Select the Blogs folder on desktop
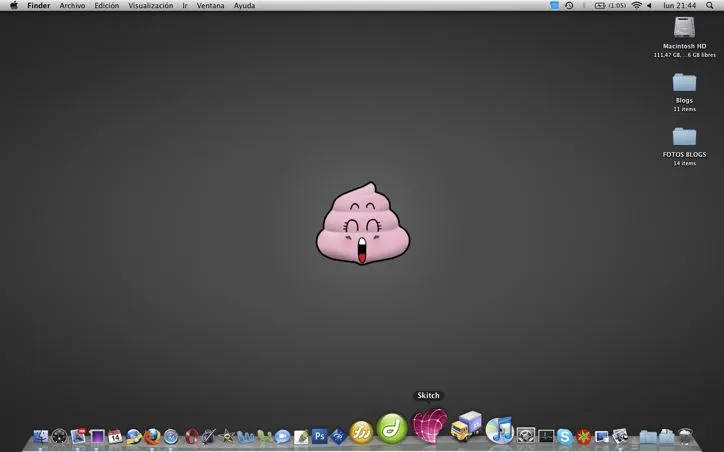The height and width of the screenshot is (452, 724). [x=684, y=83]
